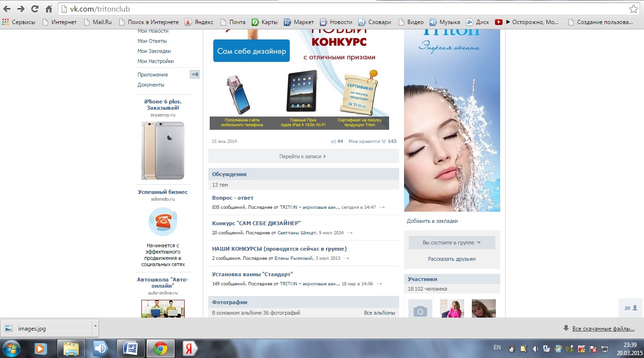The width and height of the screenshot is (644, 358).
Task: Open the Windows Start menu
Action: click(x=11, y=348)
